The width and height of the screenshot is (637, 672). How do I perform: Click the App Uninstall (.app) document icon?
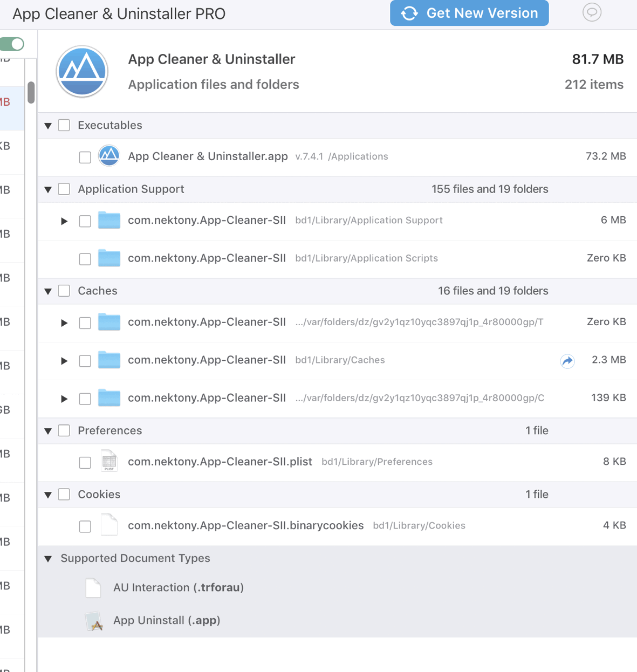click(x=93, y=621)
